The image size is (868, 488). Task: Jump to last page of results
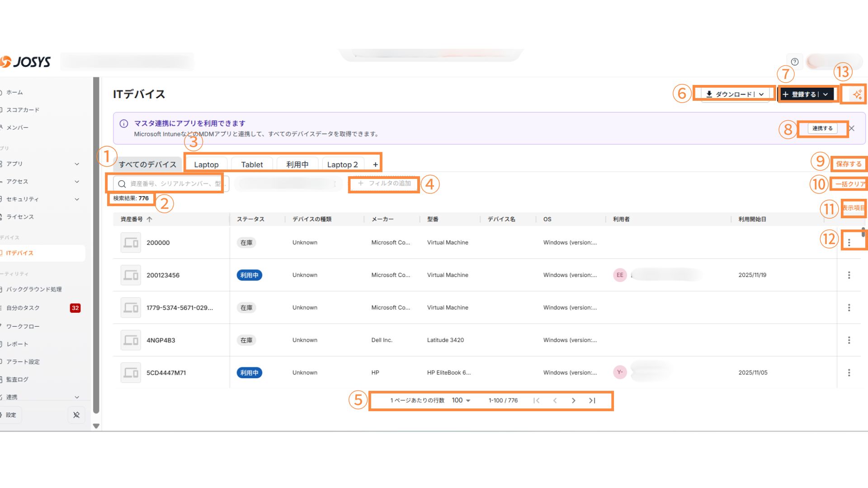(592, 400)
